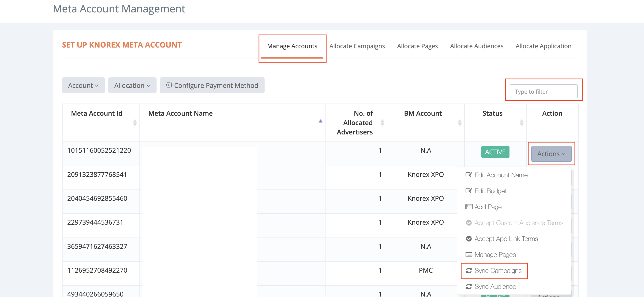Open the Account dropdown
Viewport: 644px width, 297px height.
[83, 85]
